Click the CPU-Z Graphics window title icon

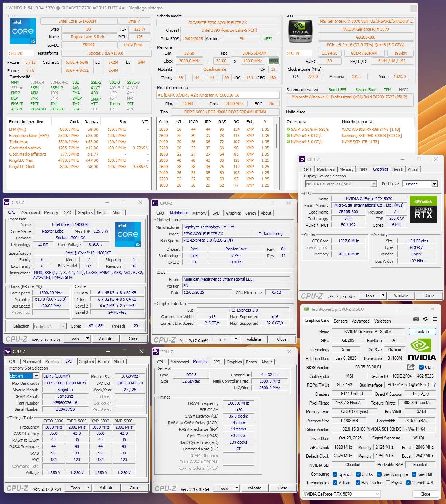[x=302, y=159]
